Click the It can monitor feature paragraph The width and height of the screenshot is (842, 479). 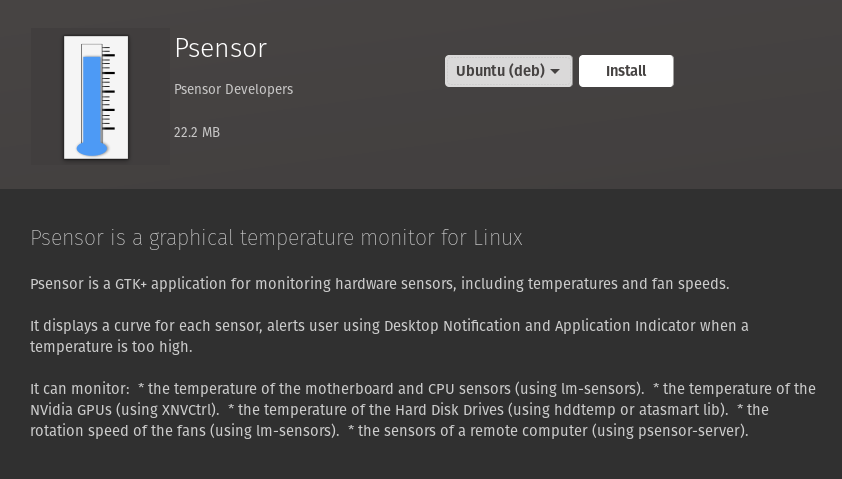pyautogui.click(x=422, y=410)
